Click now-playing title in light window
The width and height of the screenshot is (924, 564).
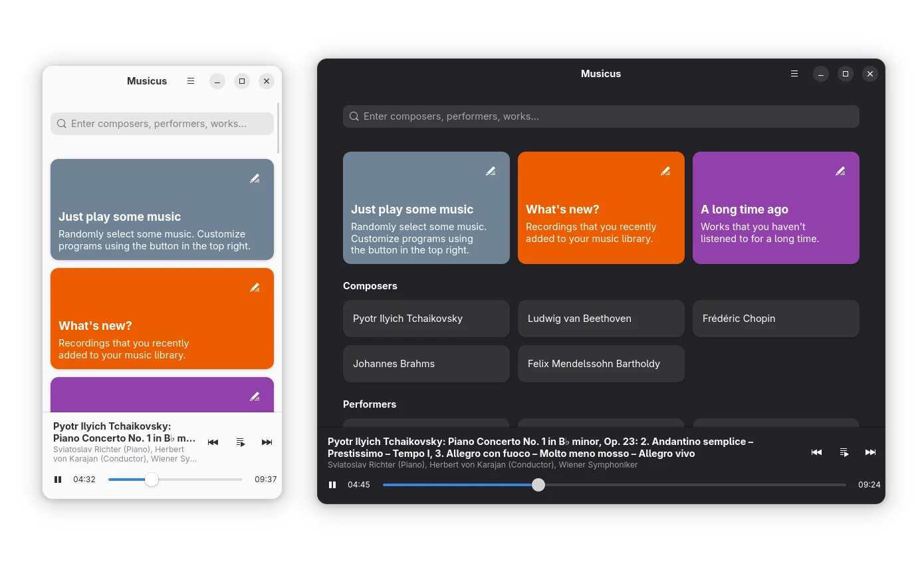(124, 432)
